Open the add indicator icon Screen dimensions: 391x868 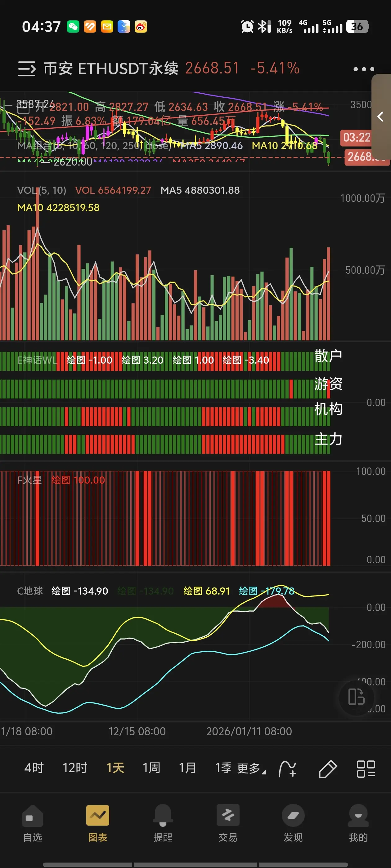[287, 769]
